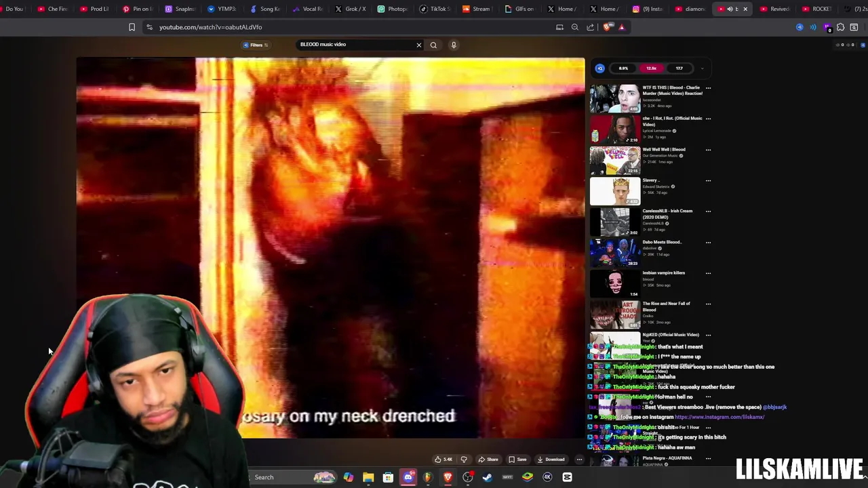
Task: Mute the current YouTube tab speaker icon
Action: [x=730, y=9]
